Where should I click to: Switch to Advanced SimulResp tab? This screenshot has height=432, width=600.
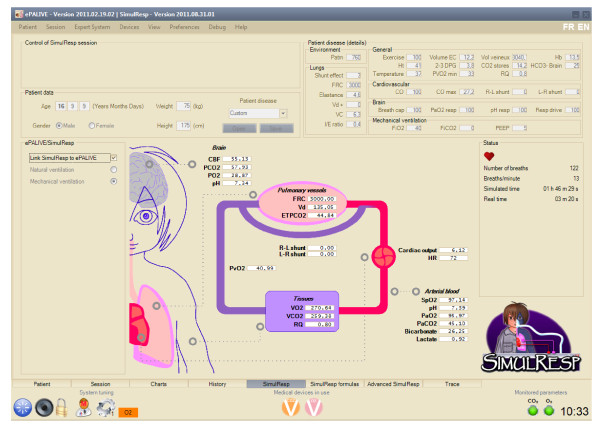tap(393, 384)
